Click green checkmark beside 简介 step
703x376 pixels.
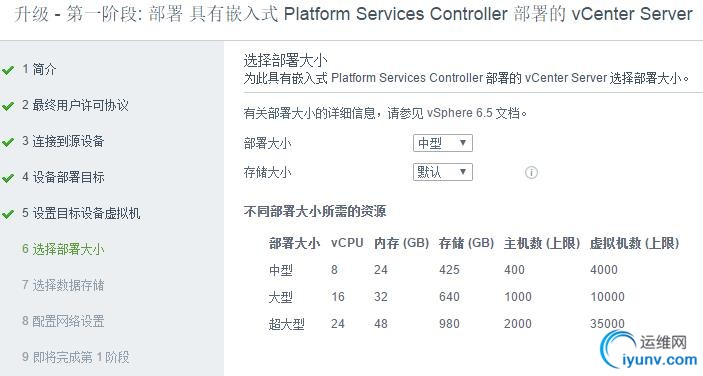[x=8, y=70]
